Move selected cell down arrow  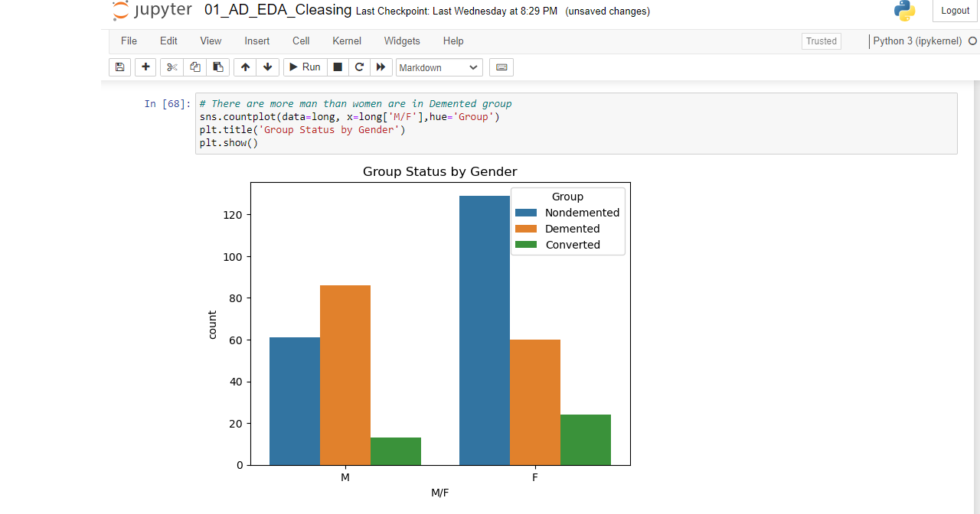(x=267, y=67)
